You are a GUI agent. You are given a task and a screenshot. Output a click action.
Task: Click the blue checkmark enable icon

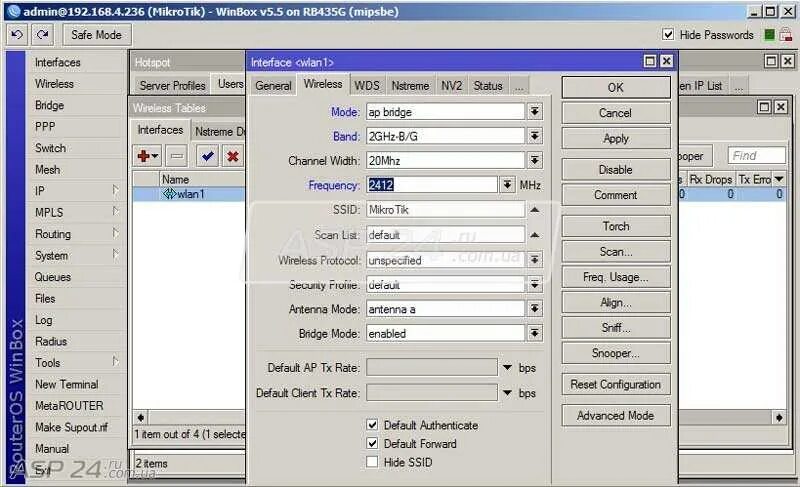click(208, 156)
